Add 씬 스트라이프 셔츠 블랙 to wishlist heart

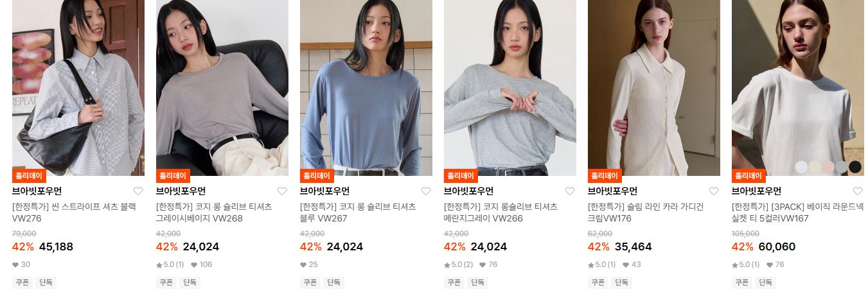click(138, 191)
